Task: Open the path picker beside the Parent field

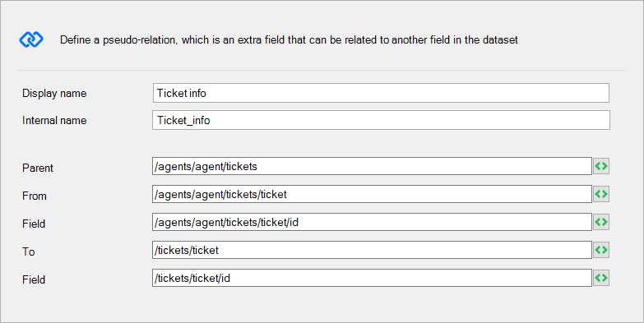Action: point(601,166)
